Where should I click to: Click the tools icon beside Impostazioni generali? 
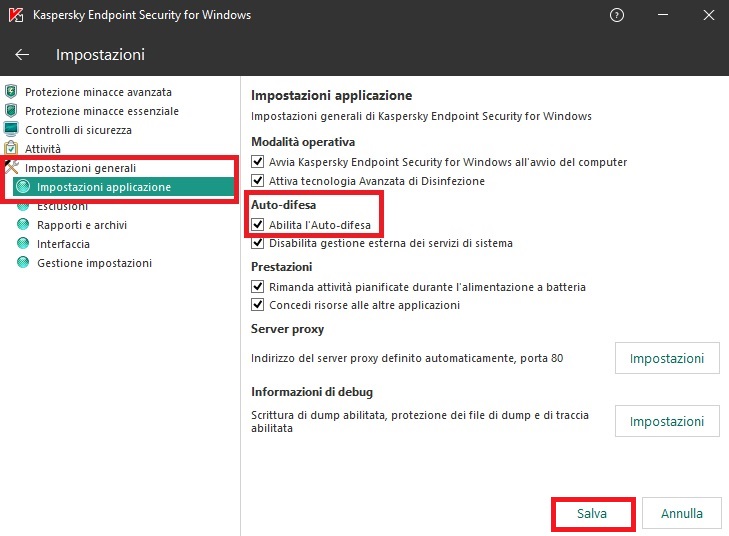pyautogui.click(x=11, y=167)
